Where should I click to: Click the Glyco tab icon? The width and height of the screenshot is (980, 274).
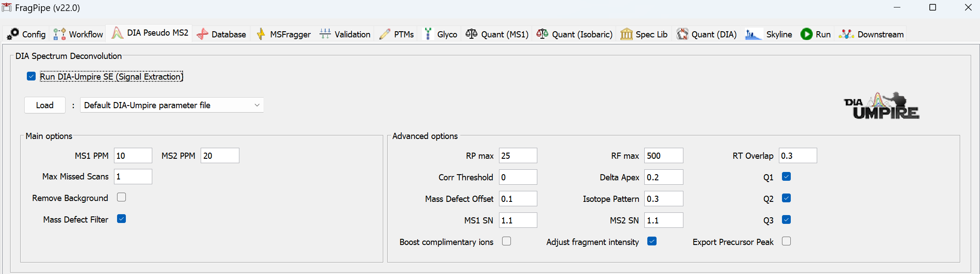pos(428,34)
